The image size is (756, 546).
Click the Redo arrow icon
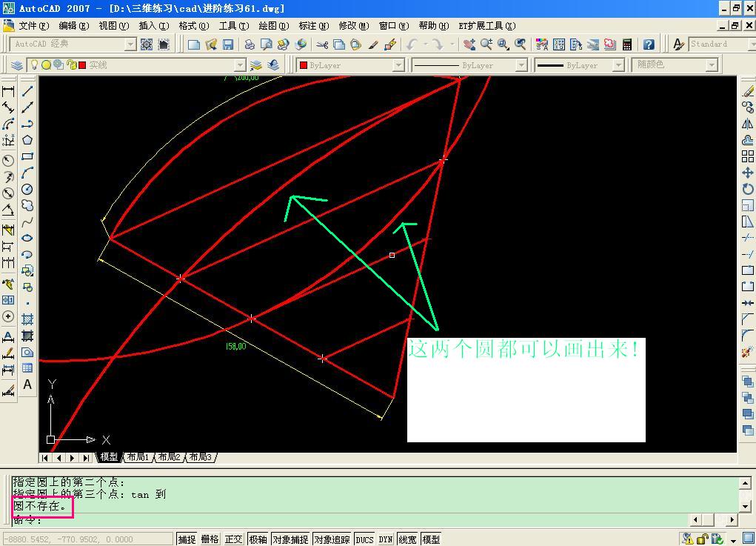click(x=438, y=45)
